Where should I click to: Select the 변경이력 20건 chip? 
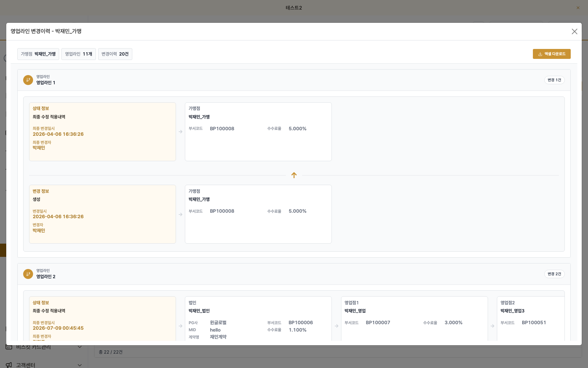(x=115, y=54)
